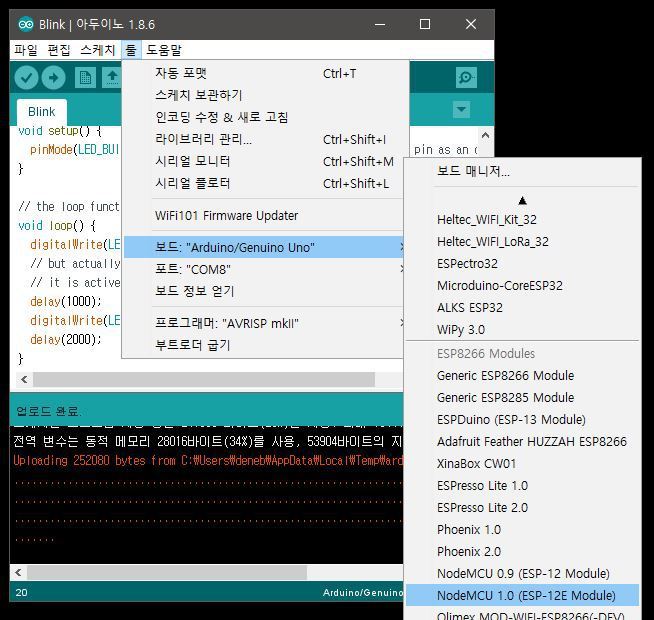Image resolution: width=654 pixels, height=620 pixels.
Task: Click the Uploading 252080 bytes console line
Action: pyautogui.click(x=207, y=461)
